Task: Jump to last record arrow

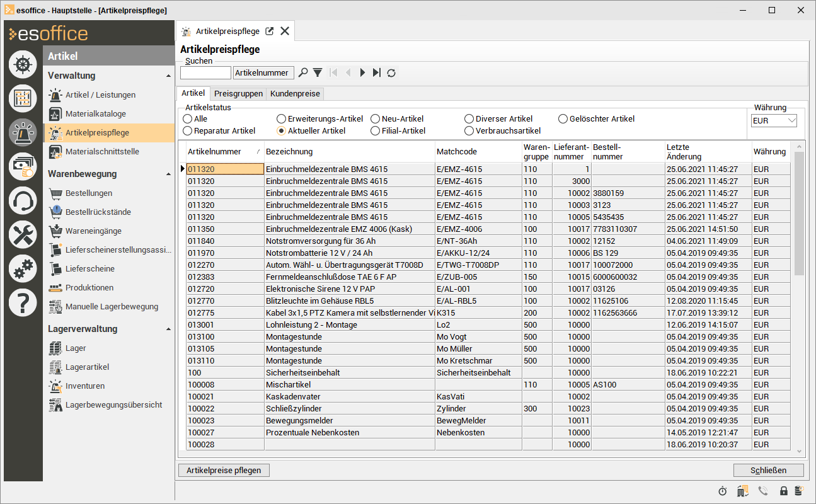Action: (x=377, y=73)
